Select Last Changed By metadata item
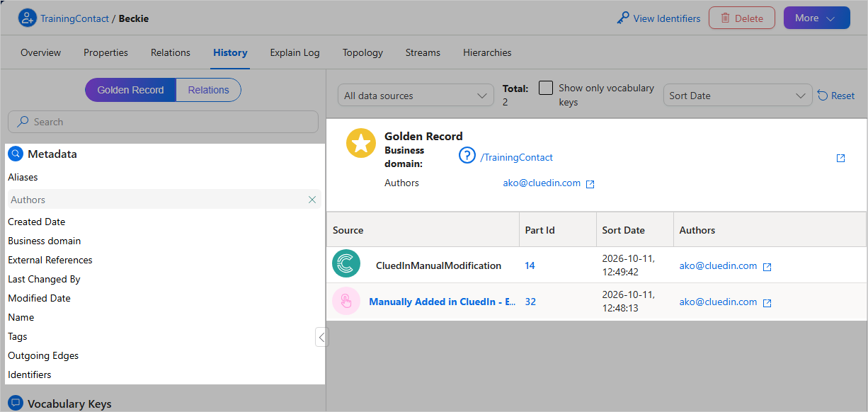Image resolution: width=868 pixels, height=412 pixels. click(44, 279)
